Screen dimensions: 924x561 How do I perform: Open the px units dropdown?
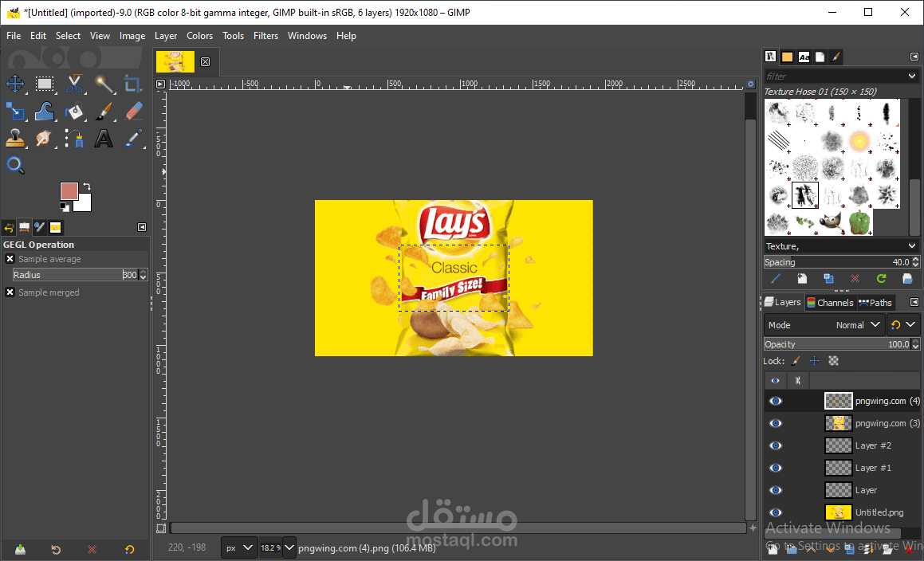pos(239,547)
